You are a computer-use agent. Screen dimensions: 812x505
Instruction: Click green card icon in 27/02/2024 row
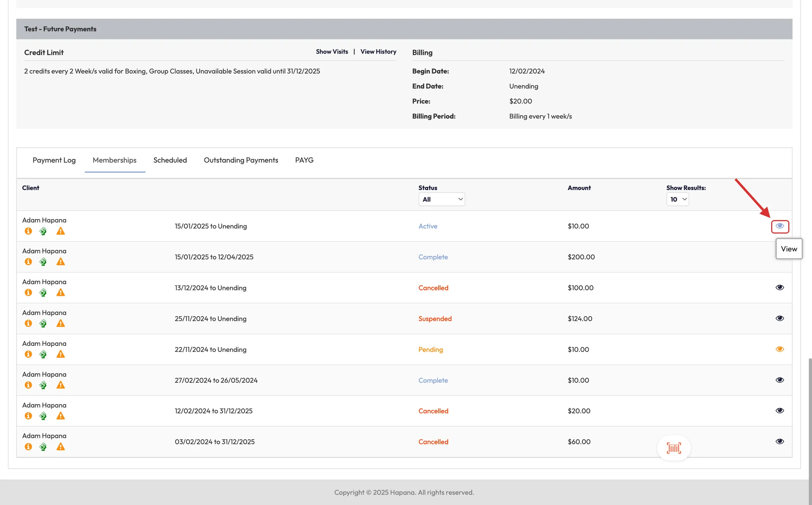tap(43, 385)
